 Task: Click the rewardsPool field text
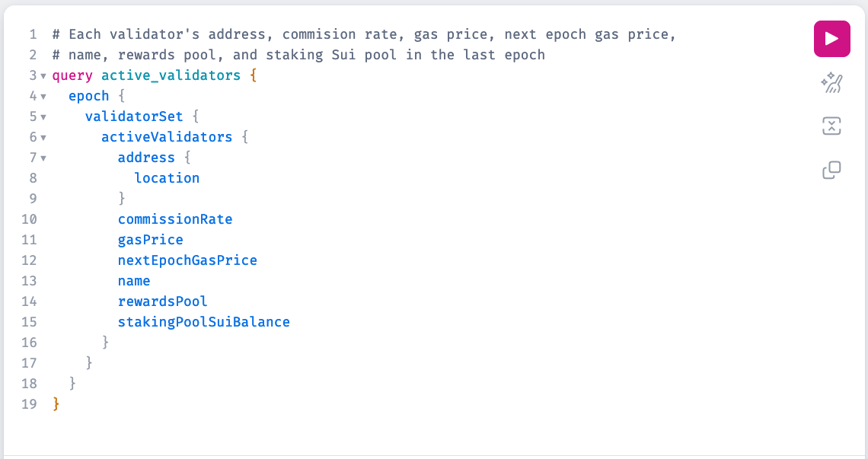click(x=162, y=301)
